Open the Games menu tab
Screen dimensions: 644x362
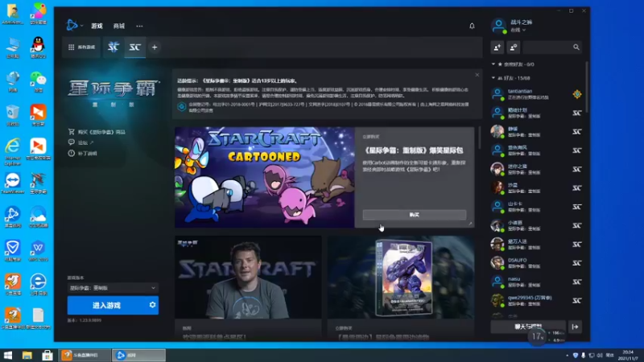[x=97, y=26]
